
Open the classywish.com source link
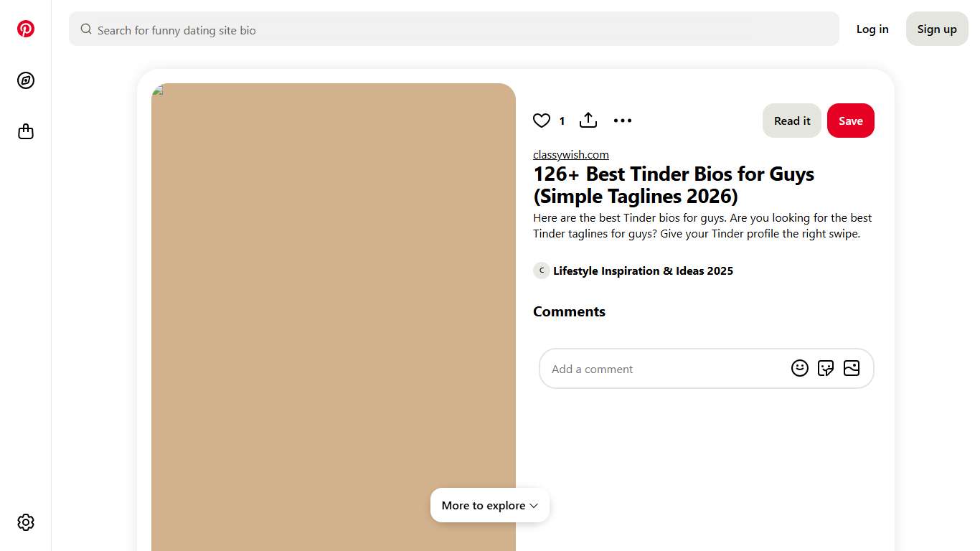click(570, 154)
